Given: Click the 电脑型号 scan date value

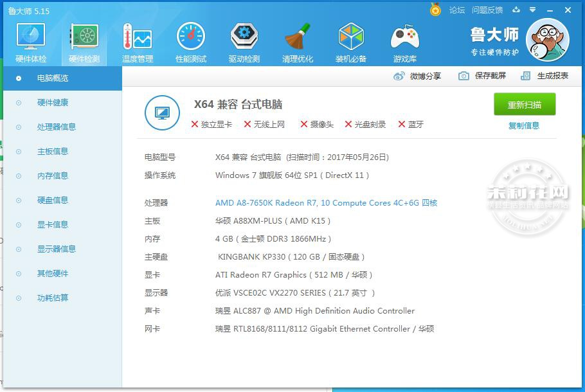Looking at the screenshot, I should (302, 157).
